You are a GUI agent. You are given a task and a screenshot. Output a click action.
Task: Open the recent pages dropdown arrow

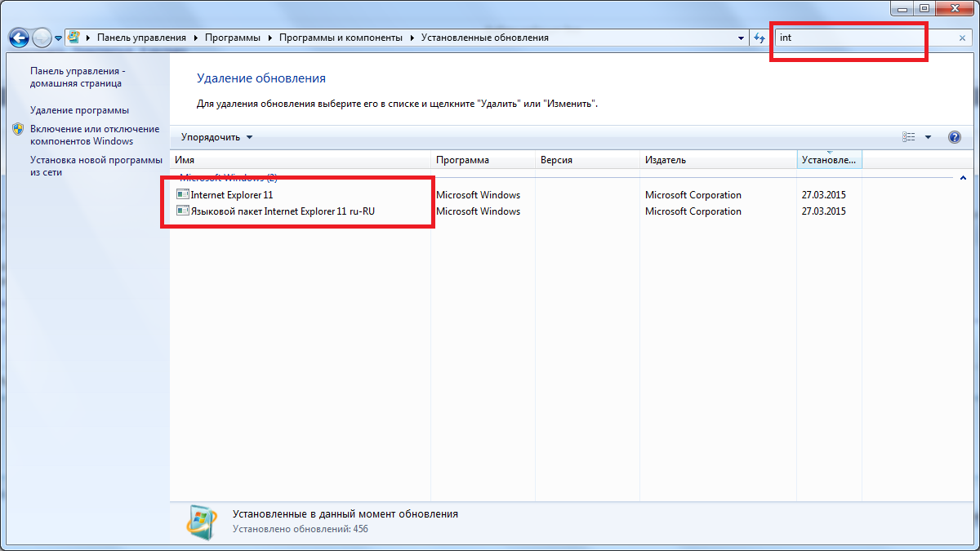(59, 38)
